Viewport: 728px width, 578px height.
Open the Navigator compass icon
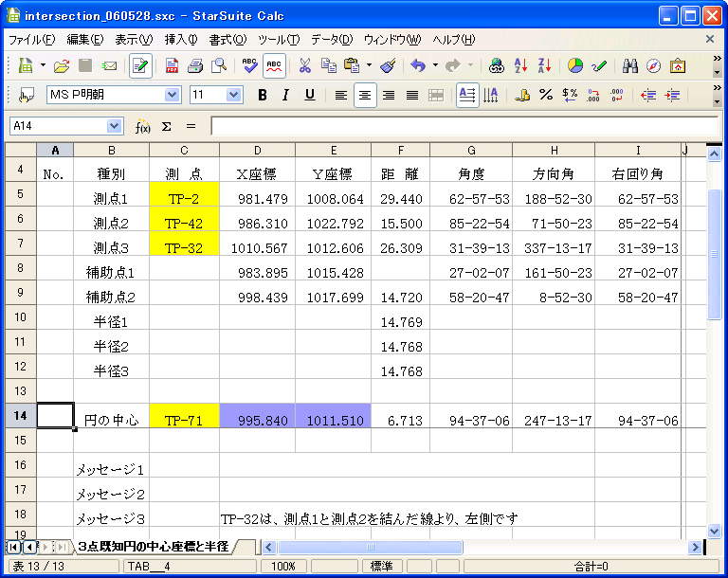click(654, 66)
